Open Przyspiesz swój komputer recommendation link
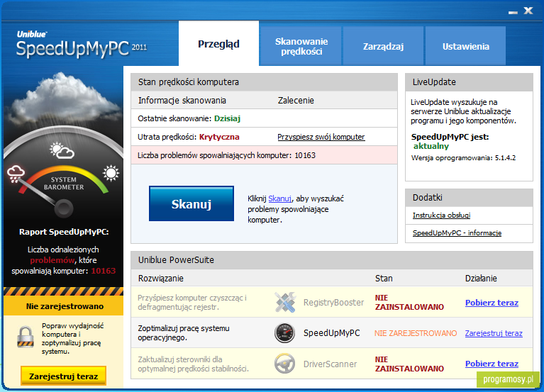This screenshot has width=544, height=392. (321, 137)
